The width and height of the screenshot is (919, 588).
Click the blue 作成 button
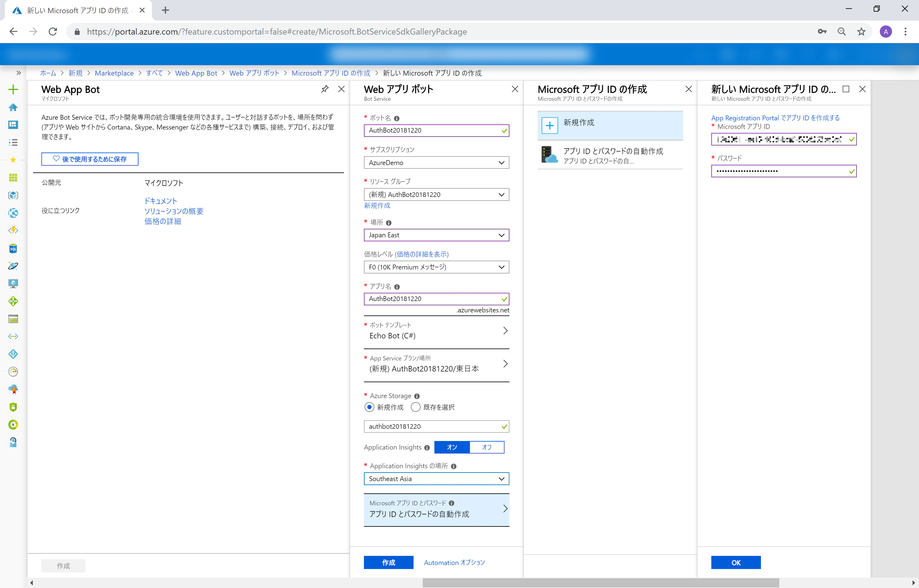389,562
